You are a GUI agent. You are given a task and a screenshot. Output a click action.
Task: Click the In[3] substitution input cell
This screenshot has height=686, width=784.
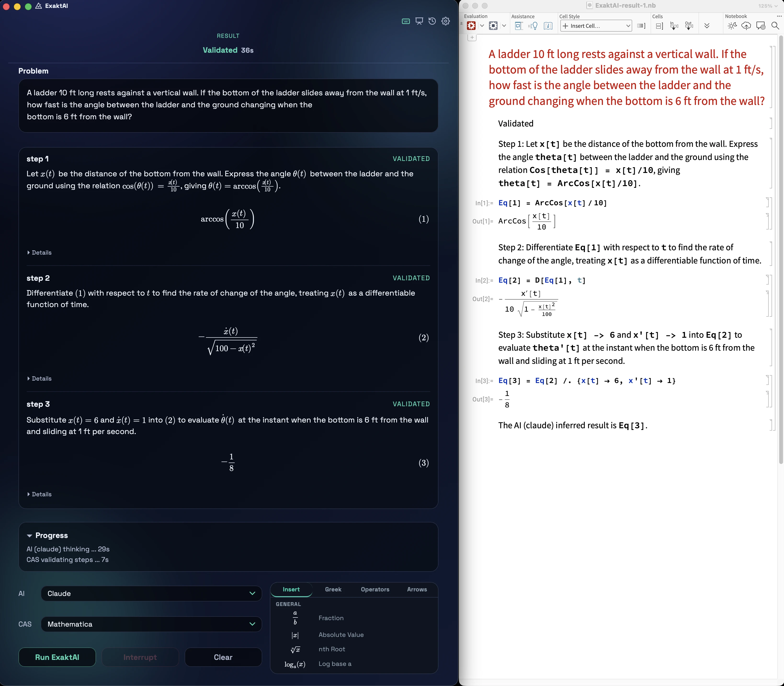coord(587,381)
